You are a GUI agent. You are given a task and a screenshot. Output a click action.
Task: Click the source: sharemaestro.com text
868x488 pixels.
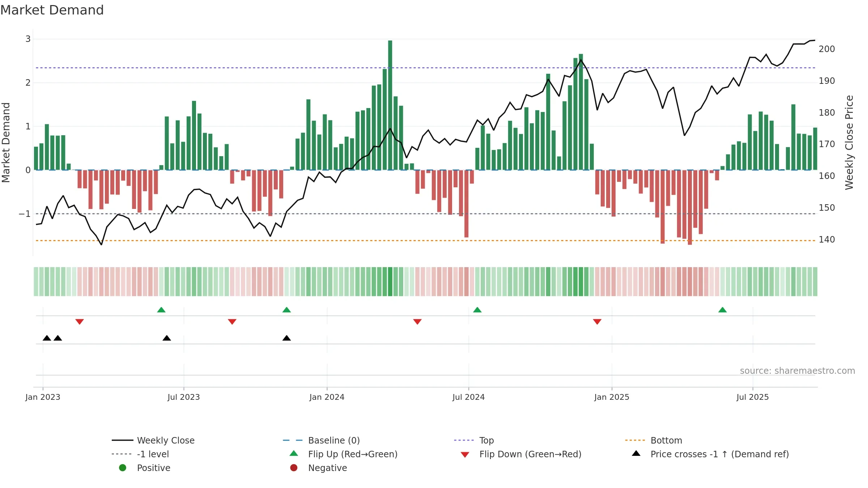(797, 371)
